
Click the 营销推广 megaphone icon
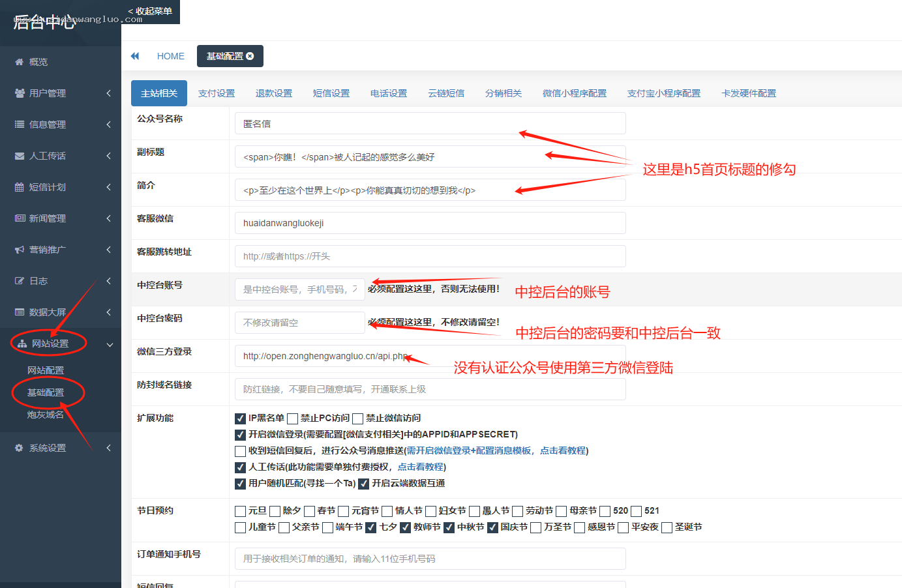pyautogui.click(x=20, y=250)
